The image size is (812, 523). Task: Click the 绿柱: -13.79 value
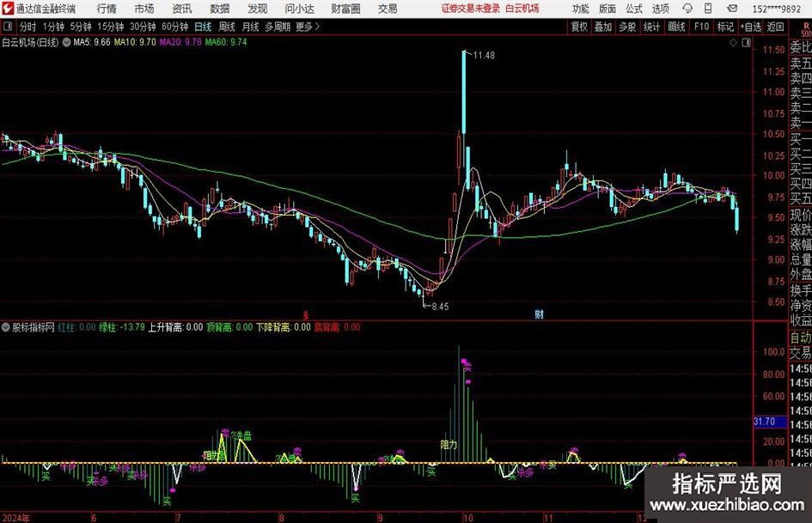(x=122, y=327)
